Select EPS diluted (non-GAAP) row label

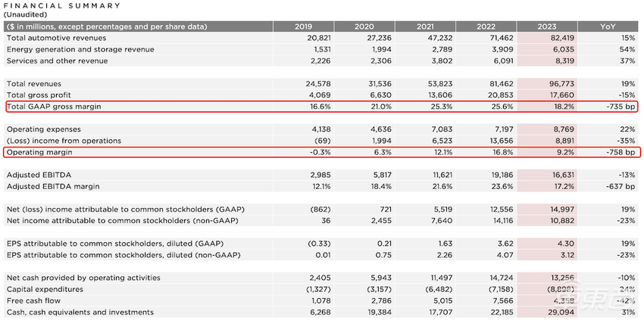click(123, 255)
